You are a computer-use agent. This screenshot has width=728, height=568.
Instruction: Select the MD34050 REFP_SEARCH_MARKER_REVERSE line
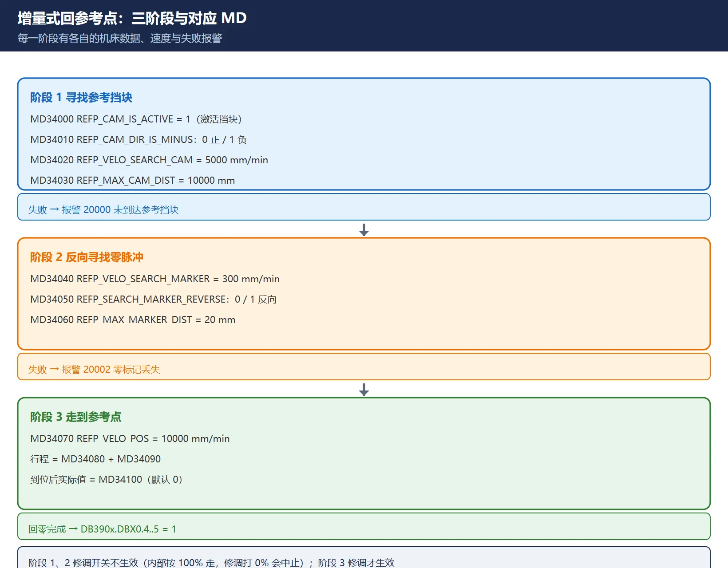coord(154,300)
